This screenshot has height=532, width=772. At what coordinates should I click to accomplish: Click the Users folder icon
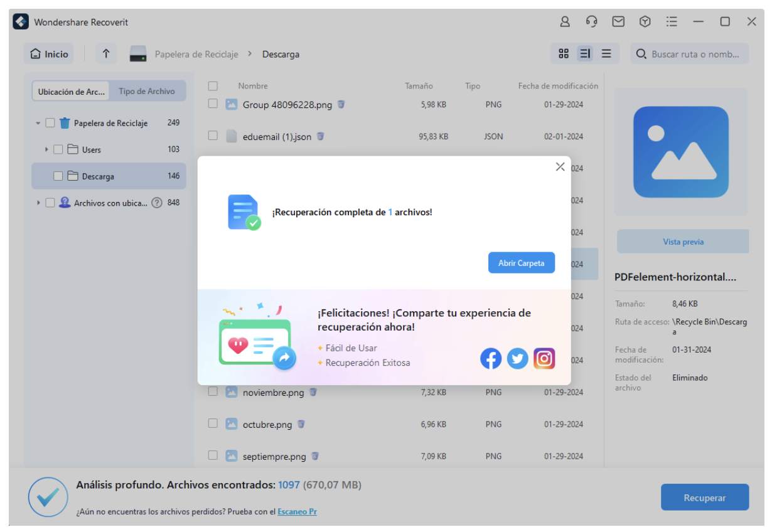tap(73, 149)
